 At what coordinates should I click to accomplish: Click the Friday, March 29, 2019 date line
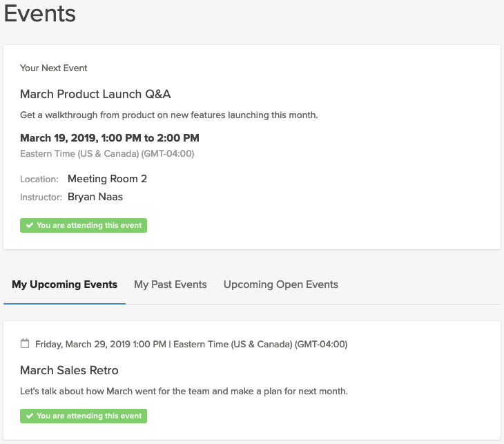(x=191, y=345)
